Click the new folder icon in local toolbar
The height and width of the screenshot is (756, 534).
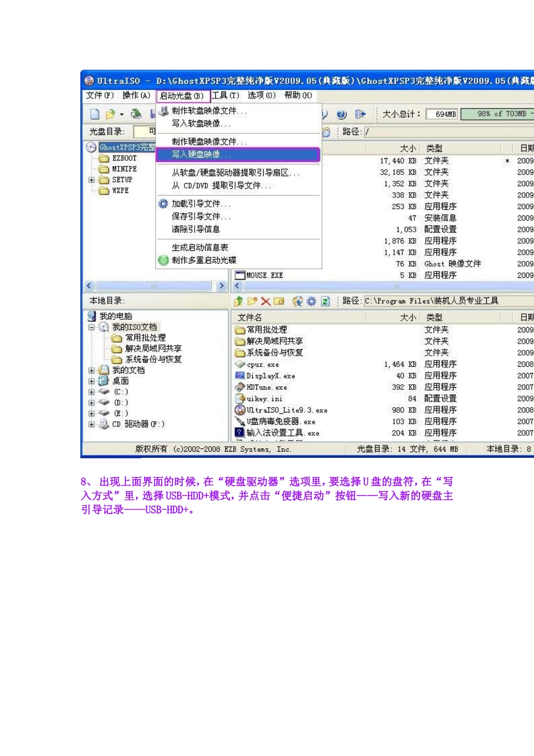tap(252, 301)
